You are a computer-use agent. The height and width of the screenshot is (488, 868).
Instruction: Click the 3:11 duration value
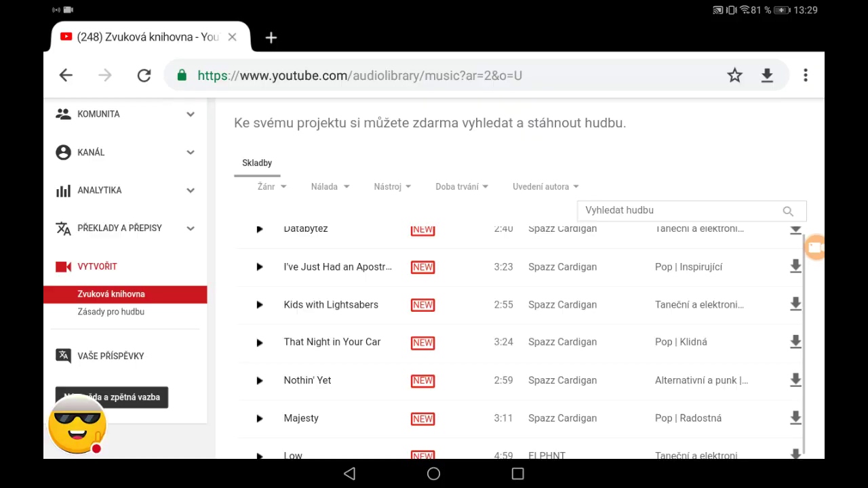click(503, 418)
